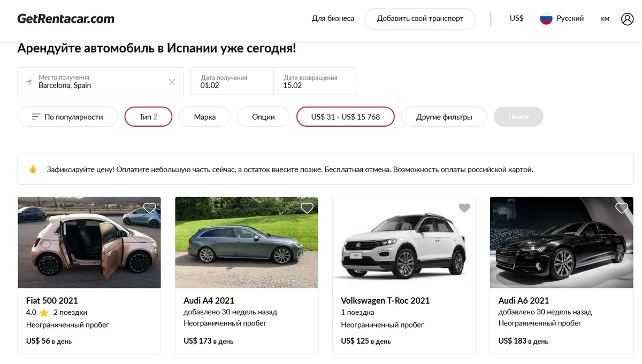The height and width of the screenshot is (364, 642).
Task: Change distance units via км
Action: point(605,19)
